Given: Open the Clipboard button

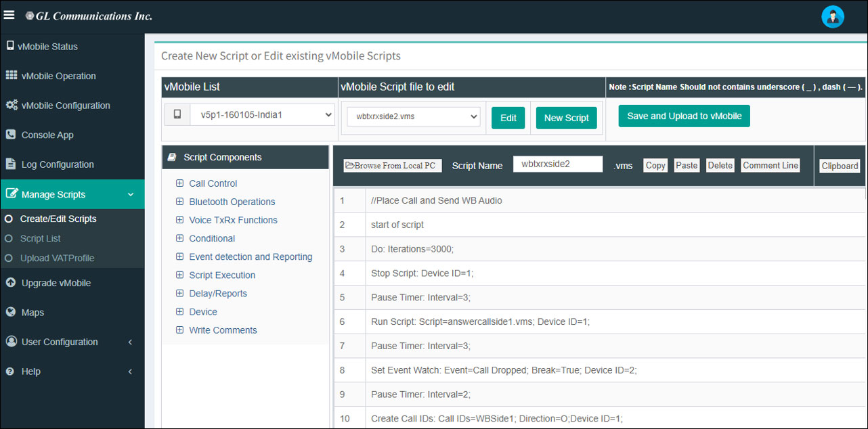Looking at the screenshot, I should 840,166.
